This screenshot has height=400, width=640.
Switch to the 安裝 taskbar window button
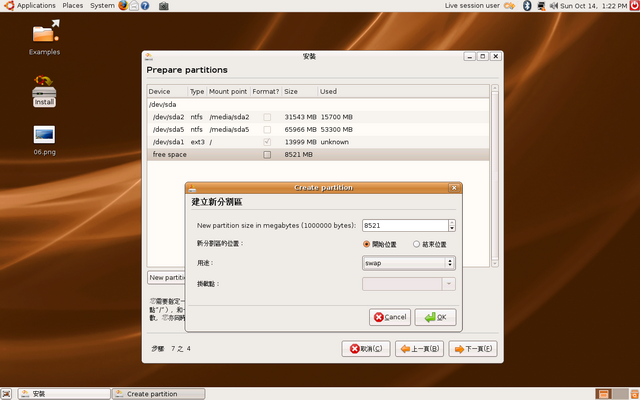(x=64, y=393)
